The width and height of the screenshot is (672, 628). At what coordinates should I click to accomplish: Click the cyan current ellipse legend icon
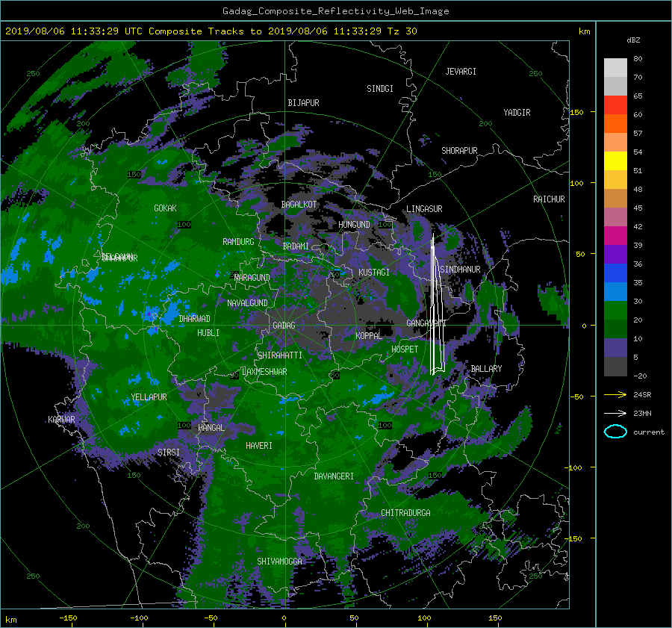tap(615, 432)
